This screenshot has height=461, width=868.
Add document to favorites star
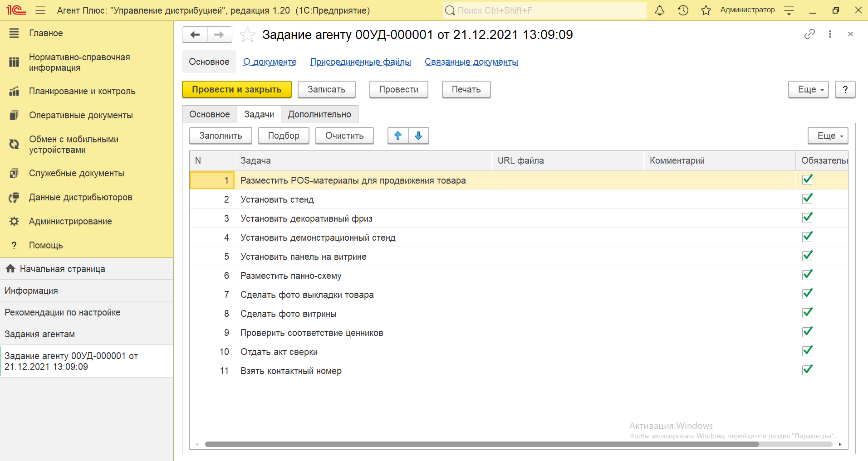[x=247, y=35]
